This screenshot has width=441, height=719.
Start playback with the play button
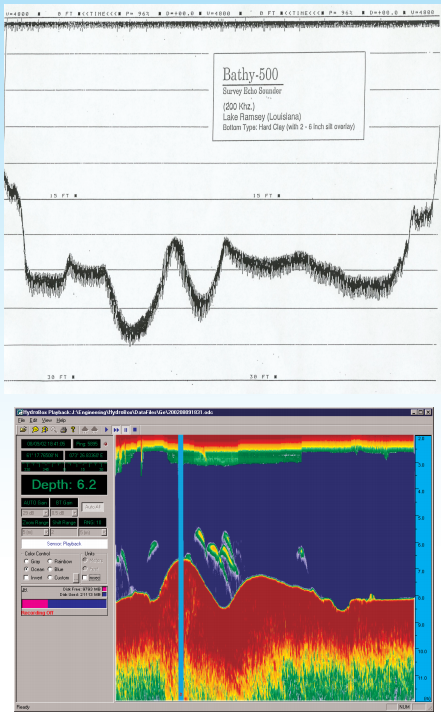coord(106,430)
